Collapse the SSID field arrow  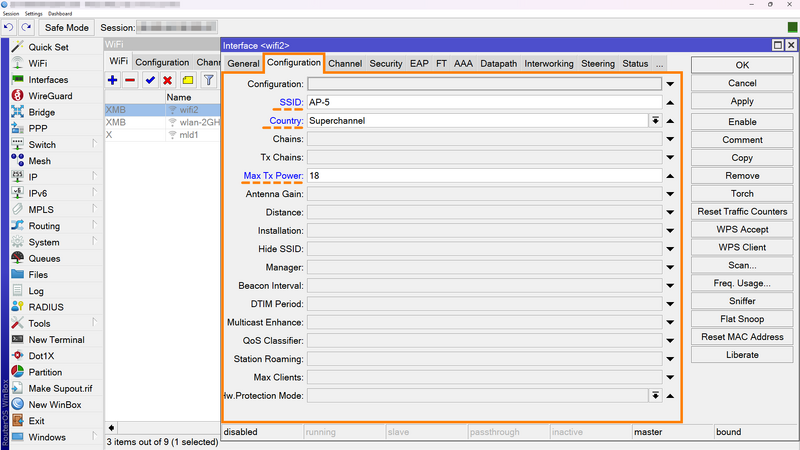(670, 103)
